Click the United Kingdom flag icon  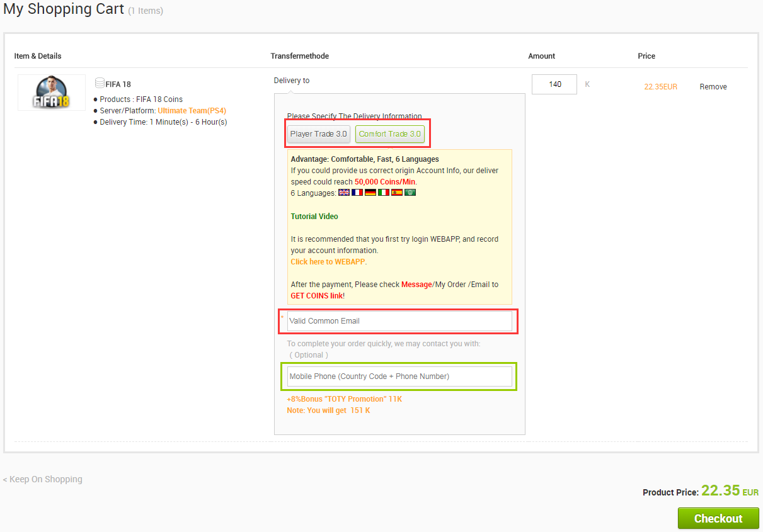pos(344,193)
